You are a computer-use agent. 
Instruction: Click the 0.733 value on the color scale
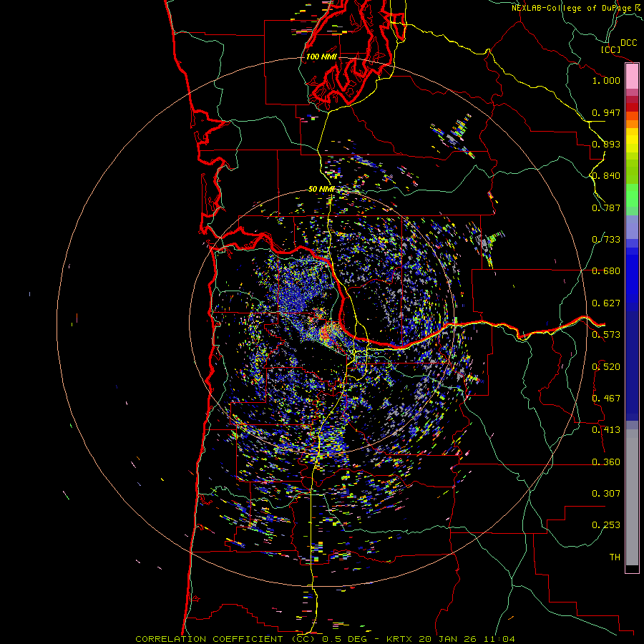(x=606, y=240)
